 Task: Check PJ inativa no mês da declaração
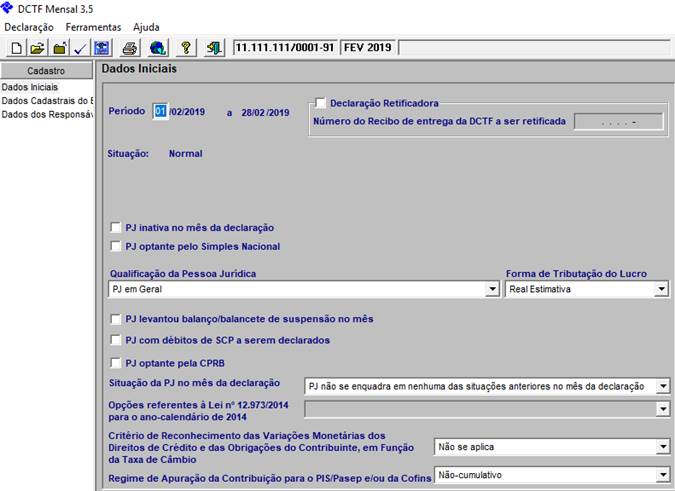[116, 228]
